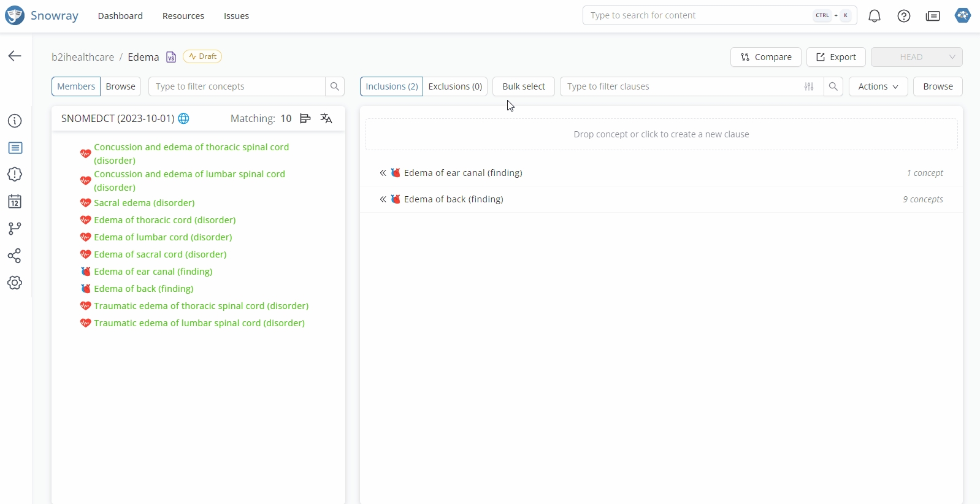Switch to the Exclusions (0) tab

click(455, 86)
